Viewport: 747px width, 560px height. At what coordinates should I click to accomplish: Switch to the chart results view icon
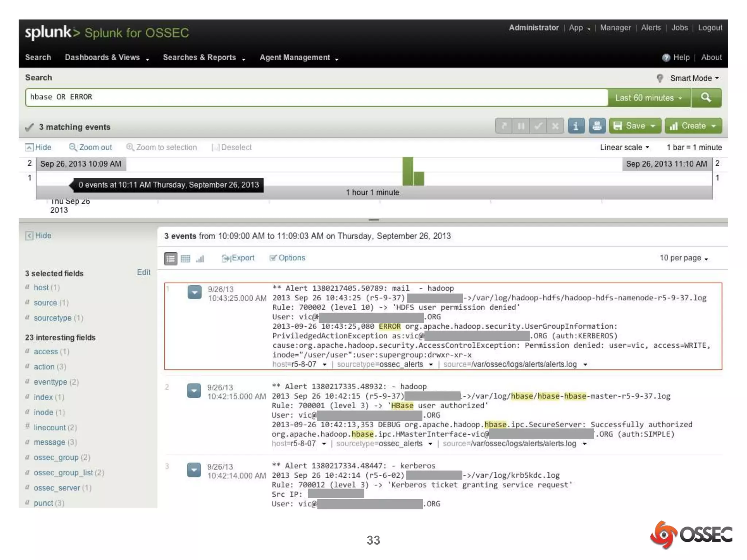point(200,258)
